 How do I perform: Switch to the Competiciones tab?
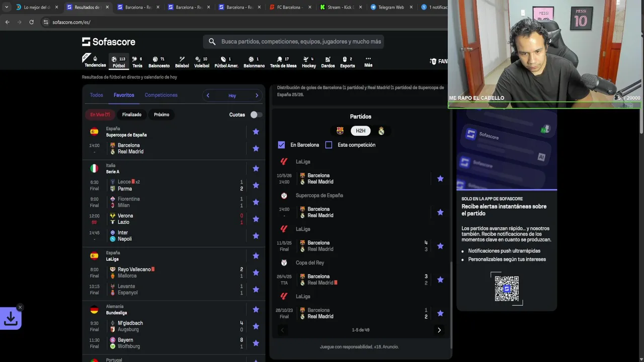[x=161, y=95]
